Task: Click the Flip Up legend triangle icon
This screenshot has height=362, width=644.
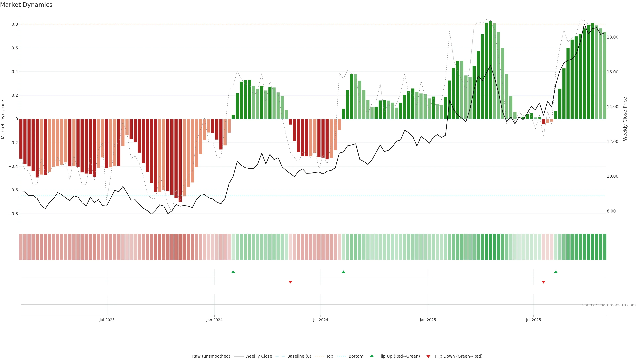Action: coord(372,356)
